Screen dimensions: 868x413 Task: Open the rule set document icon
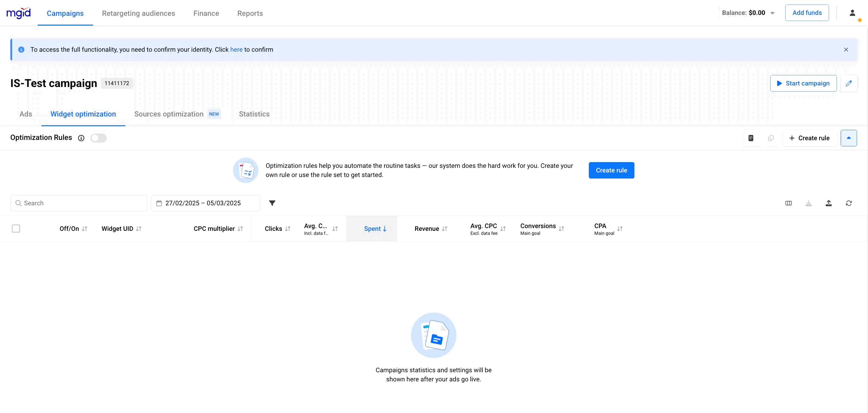[x=751, y=138]
